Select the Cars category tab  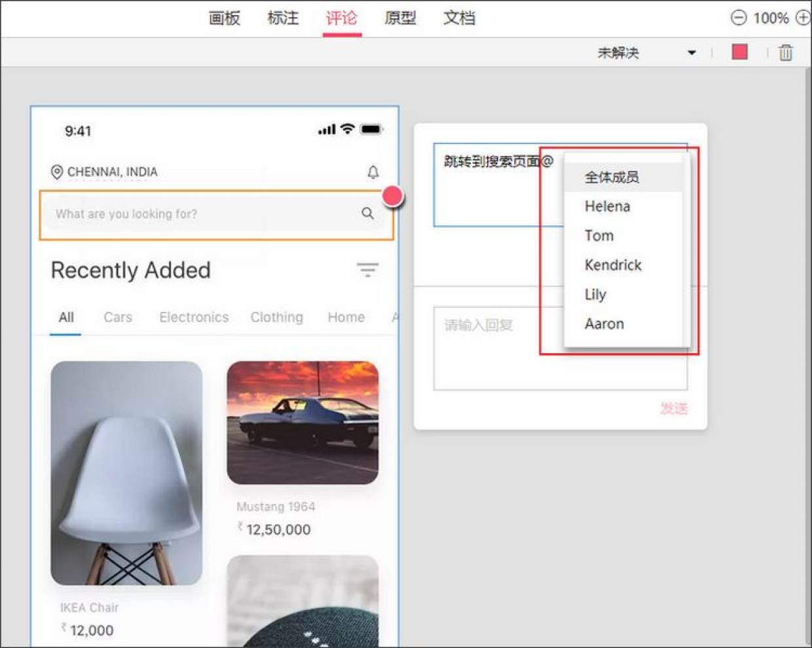pyautogui.click(x=118, y=317)
